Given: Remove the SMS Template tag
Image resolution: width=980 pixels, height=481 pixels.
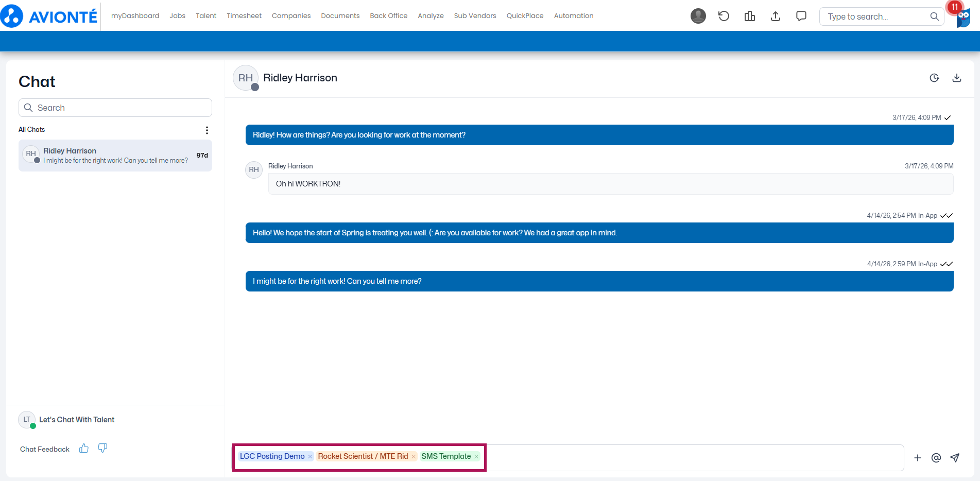Looking at the screenshot, I should (x=476, y=457).
